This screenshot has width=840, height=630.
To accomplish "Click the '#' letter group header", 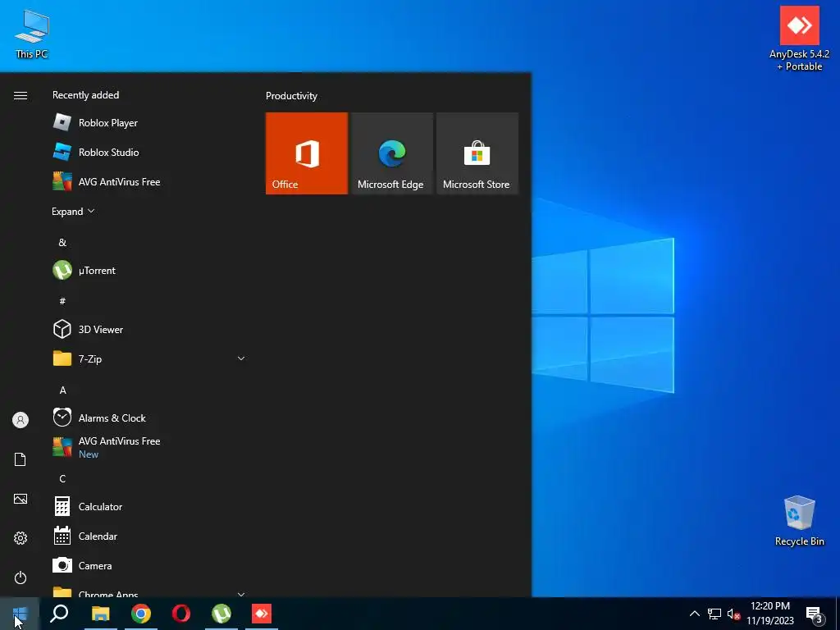I will (62, 301).
